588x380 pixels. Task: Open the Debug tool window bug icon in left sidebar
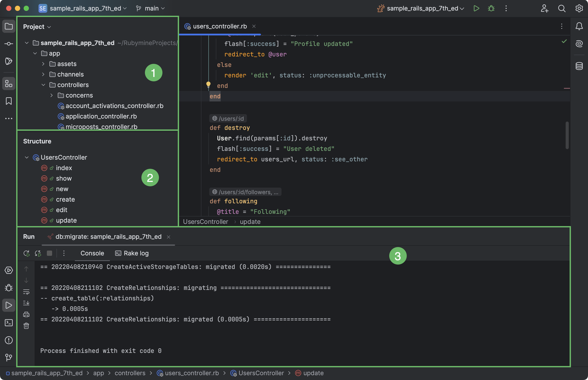pos(9,288)
